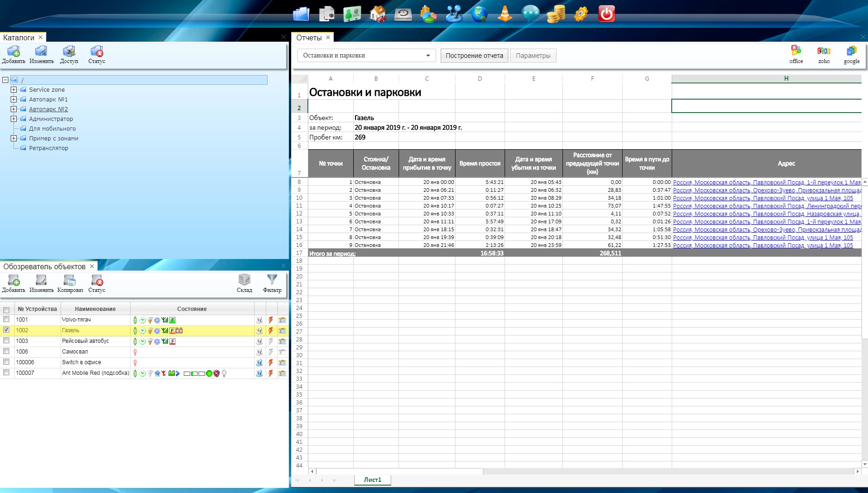Click the red power icon in top dock

coord(606,14)
